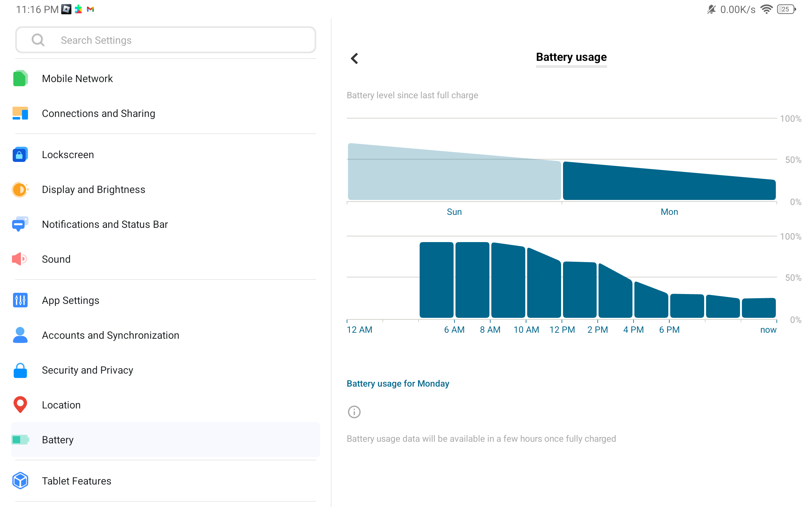Tap the 6 AM hourly battery bar
This screenshot has height=507, width=812.
point(472,280)
